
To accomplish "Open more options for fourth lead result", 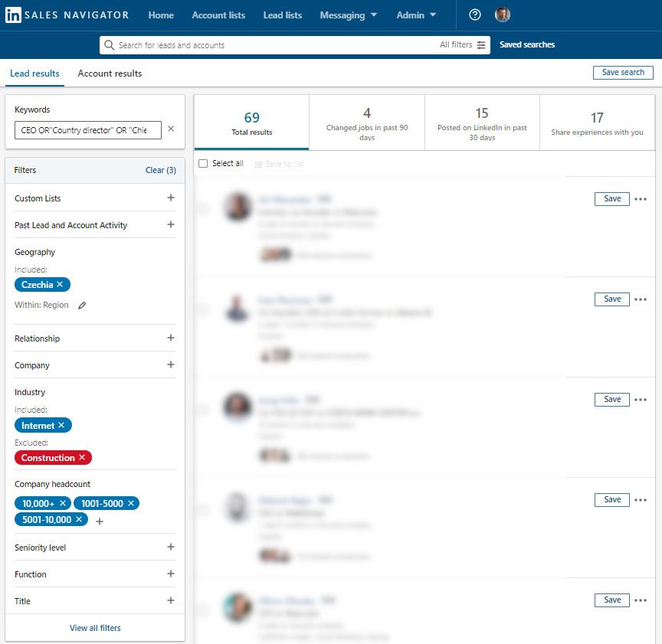I will (x=641, y=500).
